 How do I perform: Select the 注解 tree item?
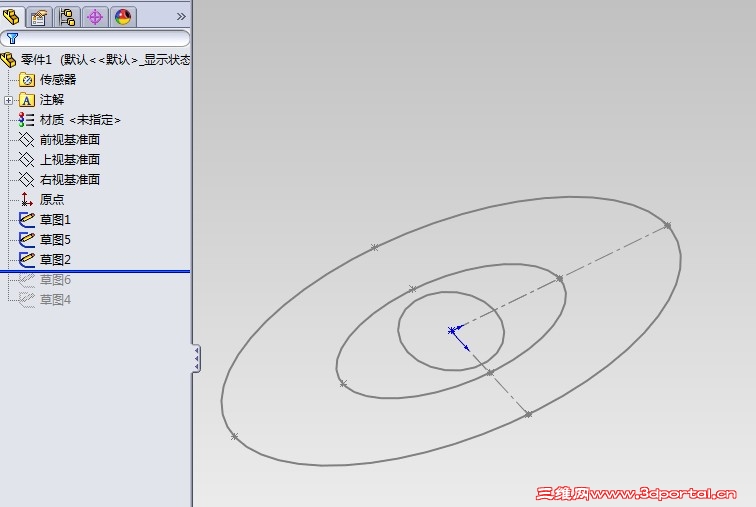(52, 100)
